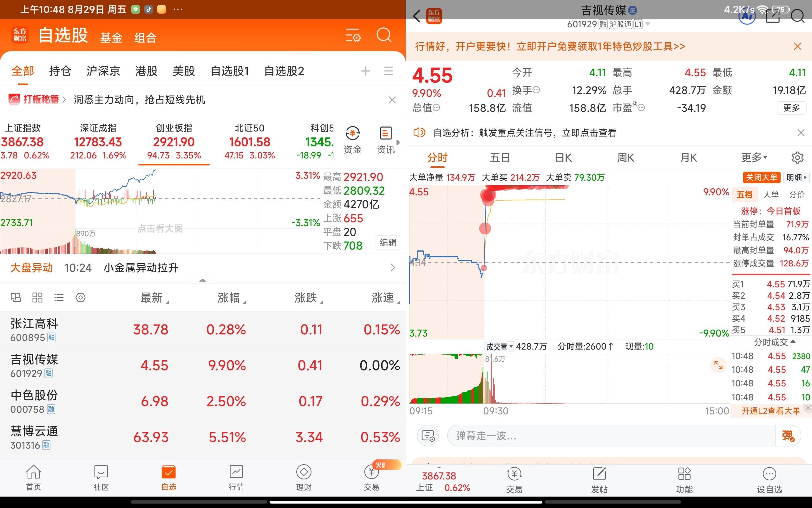This screenshot has width=812, height=508.
Task: Go back with the arrow on stock page
Action: coord(416,16)
